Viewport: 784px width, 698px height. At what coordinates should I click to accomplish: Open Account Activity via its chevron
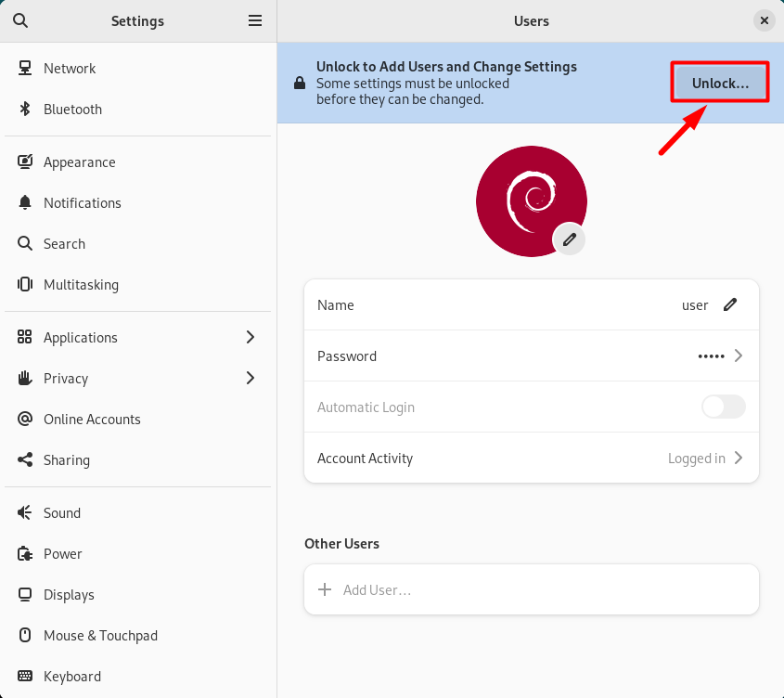coord(739,458)
